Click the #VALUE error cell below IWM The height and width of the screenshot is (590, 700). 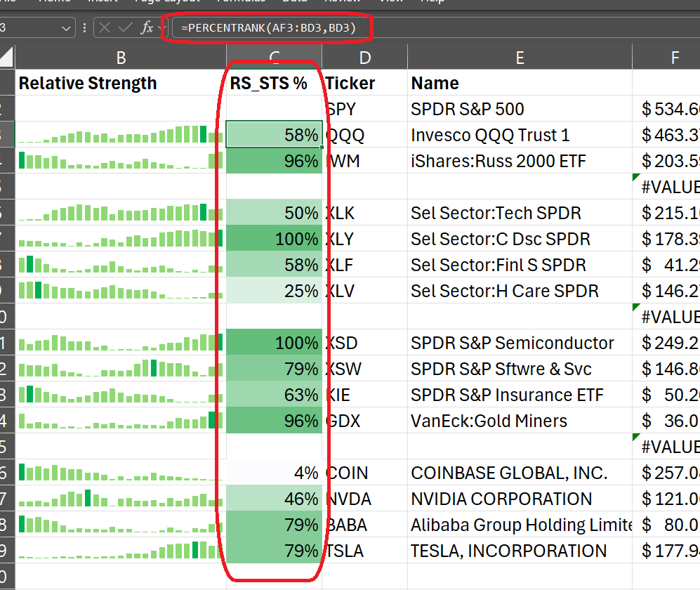[x=666, y=186]
